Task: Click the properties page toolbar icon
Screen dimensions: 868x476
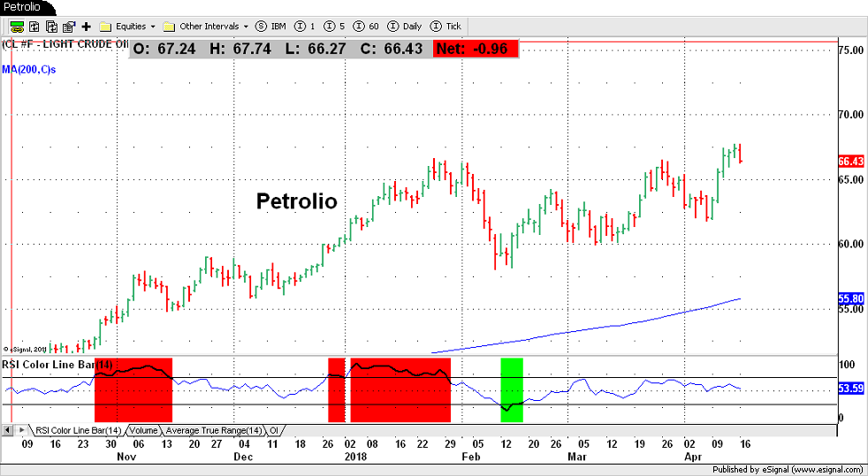Action: (69, 26)
